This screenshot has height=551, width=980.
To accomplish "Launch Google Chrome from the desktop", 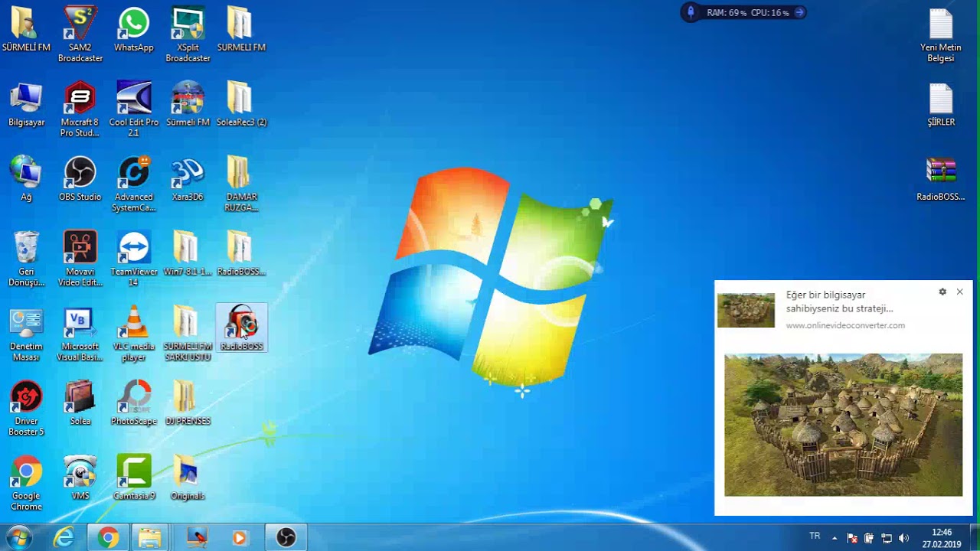I will click(26, 483).
